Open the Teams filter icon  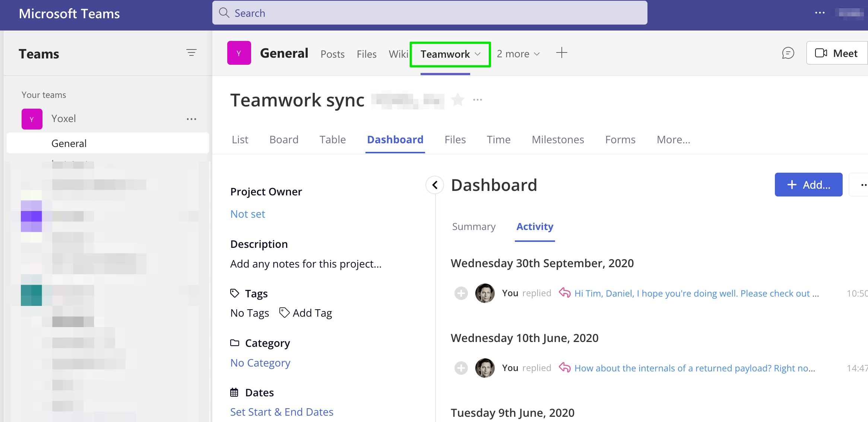(x=191, y=53)
